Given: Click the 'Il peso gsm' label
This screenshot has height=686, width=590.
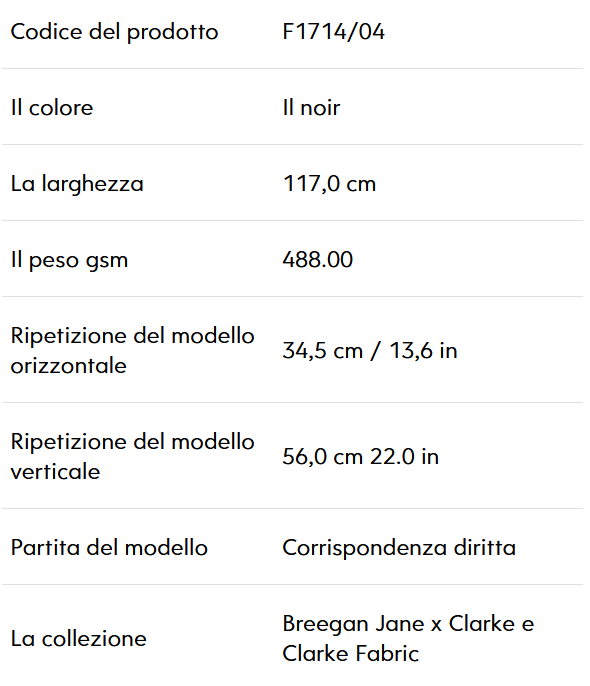Looking at the screenshot, I should tap(69, 260).
